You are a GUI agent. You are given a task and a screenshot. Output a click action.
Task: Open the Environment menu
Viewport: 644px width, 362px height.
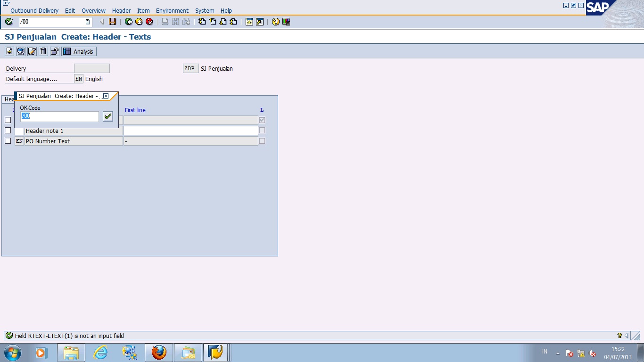point(172,10)
